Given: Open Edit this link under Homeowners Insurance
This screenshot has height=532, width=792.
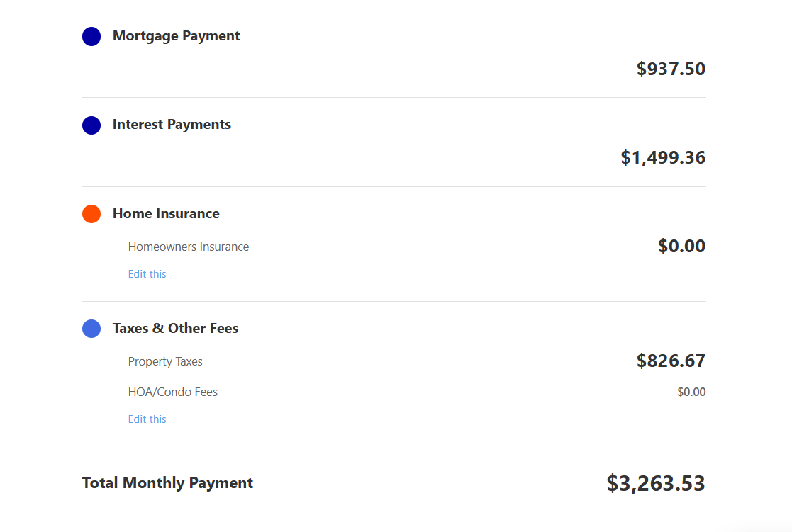Looking at the screenshot, I should point(147,274).
